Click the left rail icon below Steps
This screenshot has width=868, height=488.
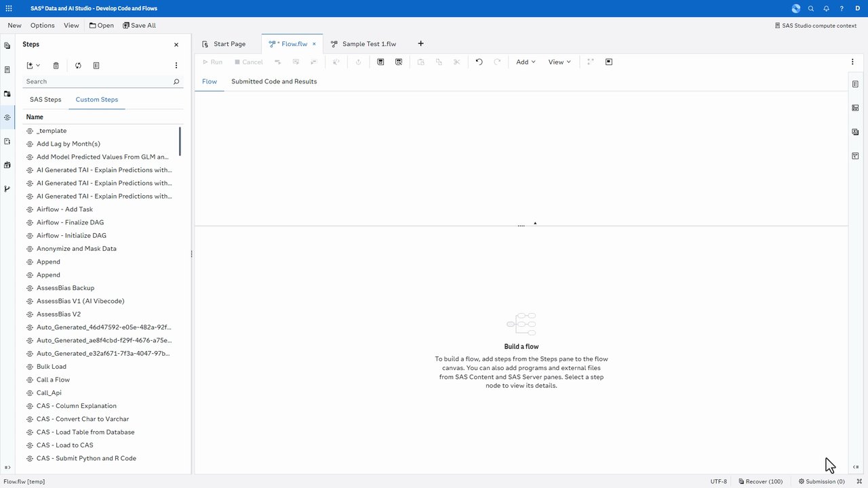click(7, 141)
